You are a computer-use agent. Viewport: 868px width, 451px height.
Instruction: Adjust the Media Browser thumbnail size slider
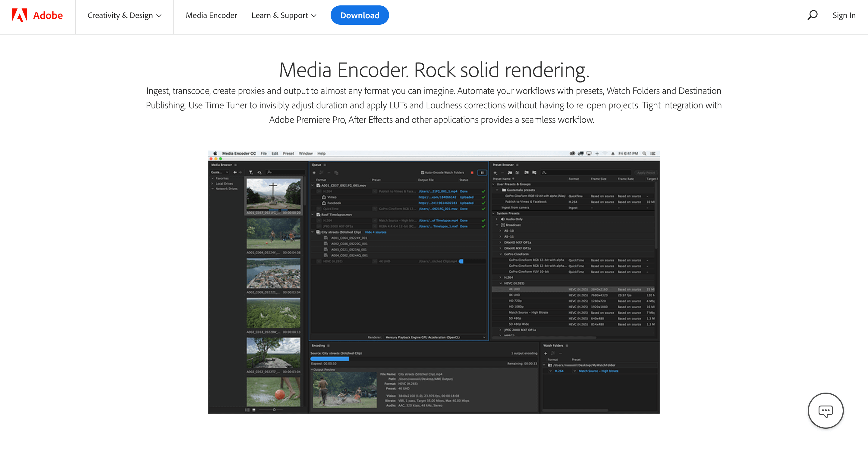tap(274, 410)
